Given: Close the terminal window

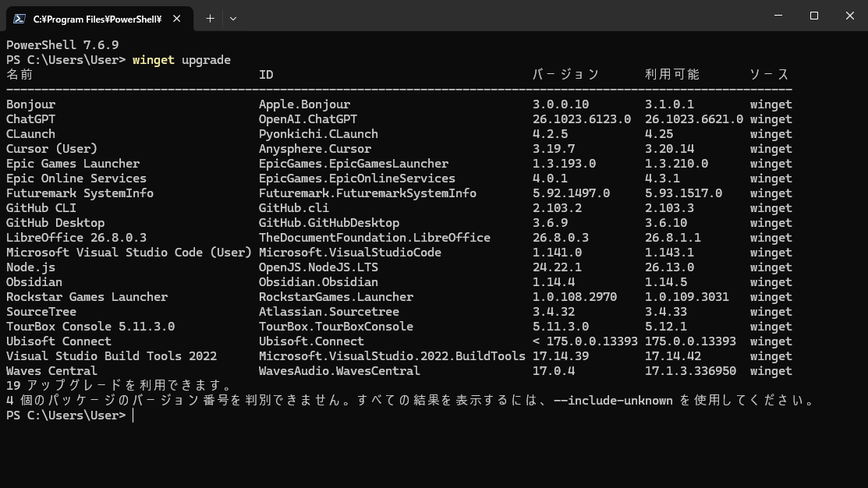Looking at the screenshot, I should pyautogui.click(x=850, y=16).
